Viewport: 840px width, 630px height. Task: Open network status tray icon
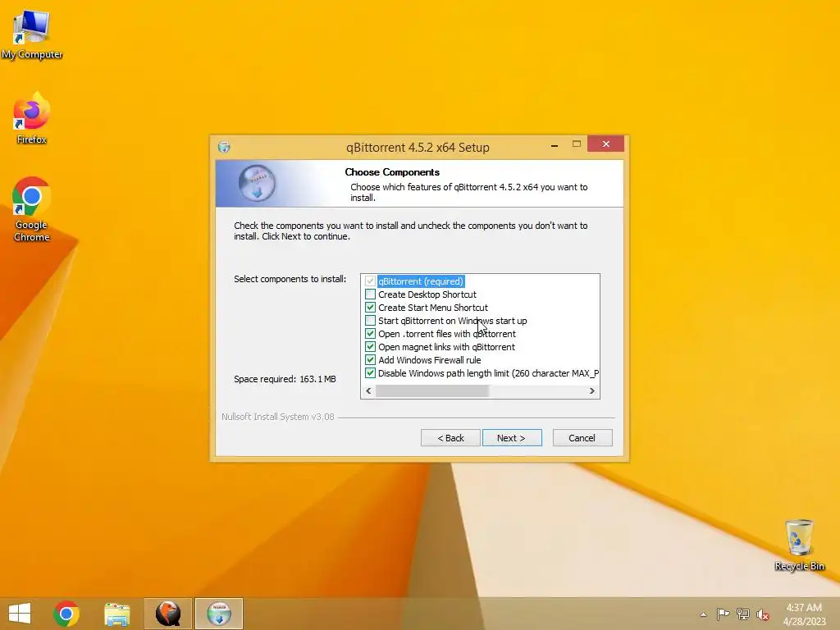(743, 614)
